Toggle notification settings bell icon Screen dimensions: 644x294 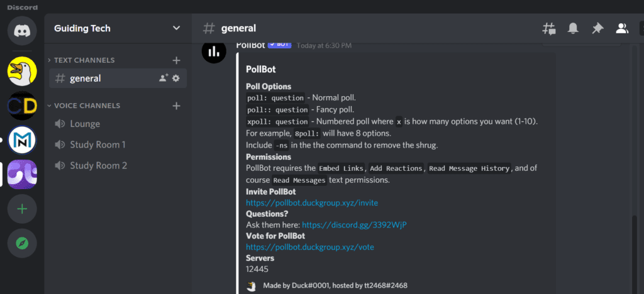[x=573, y=28]
